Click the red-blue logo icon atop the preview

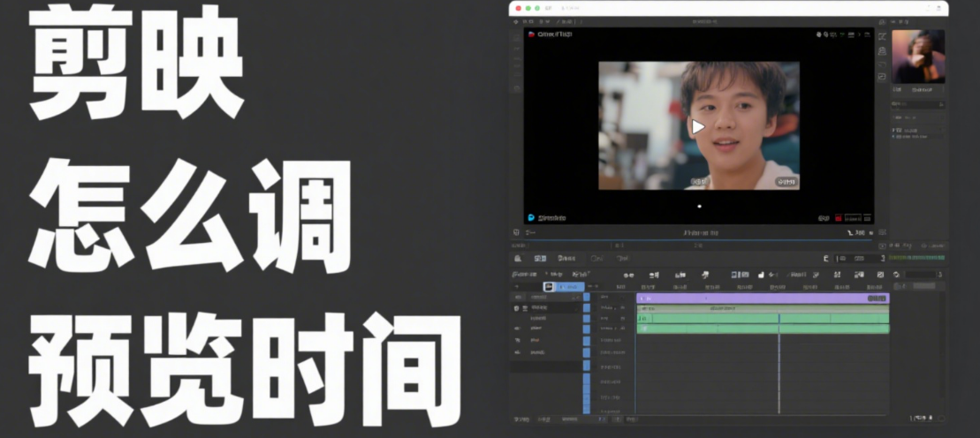pyautogui.click(x=531, y=34)
